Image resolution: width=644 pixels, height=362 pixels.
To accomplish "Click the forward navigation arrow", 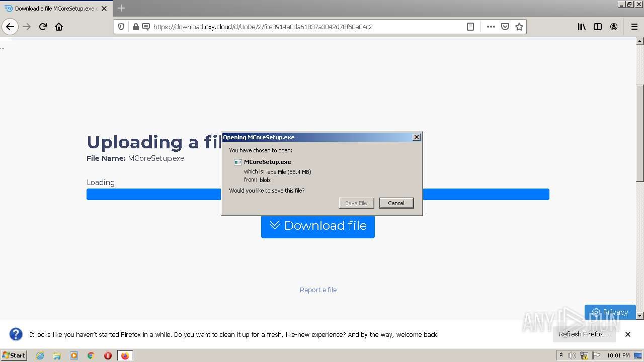I will (x=27, y=27).
